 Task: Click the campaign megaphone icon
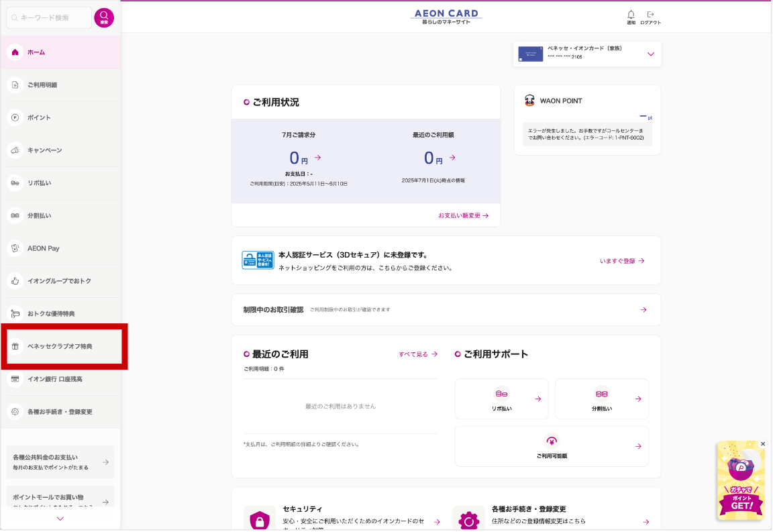pos(15,150)
